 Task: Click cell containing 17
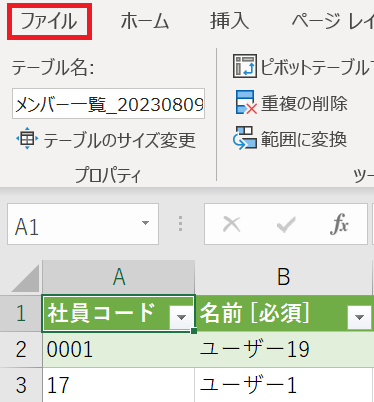pos(118,385)
